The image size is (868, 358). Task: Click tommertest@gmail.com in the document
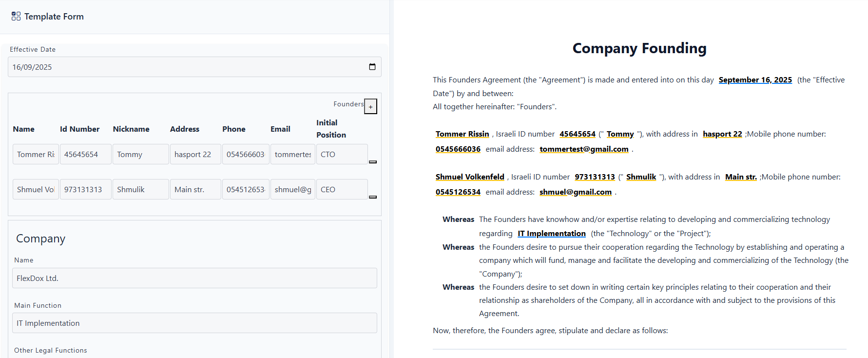pos(584,149)
